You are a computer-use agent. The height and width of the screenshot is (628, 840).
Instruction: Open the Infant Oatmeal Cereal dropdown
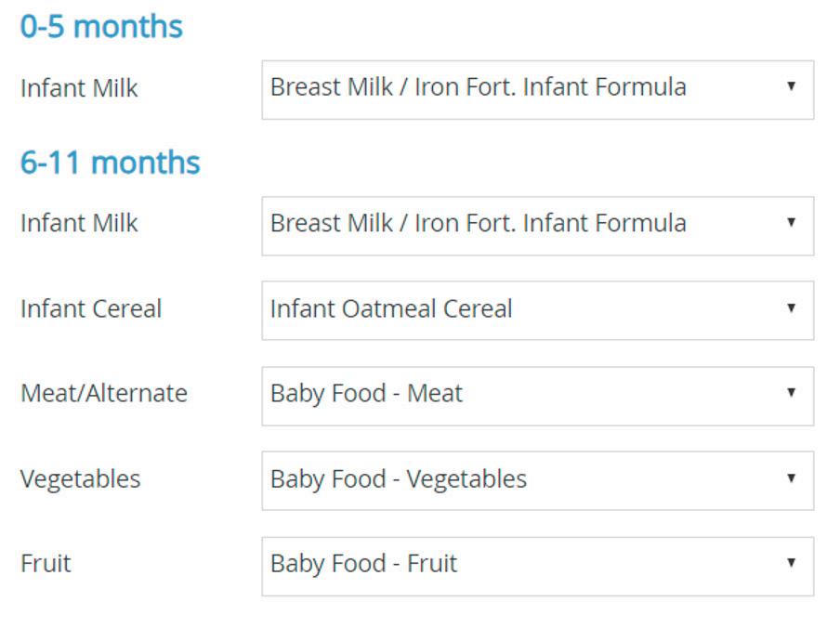(x=537, y=310)
